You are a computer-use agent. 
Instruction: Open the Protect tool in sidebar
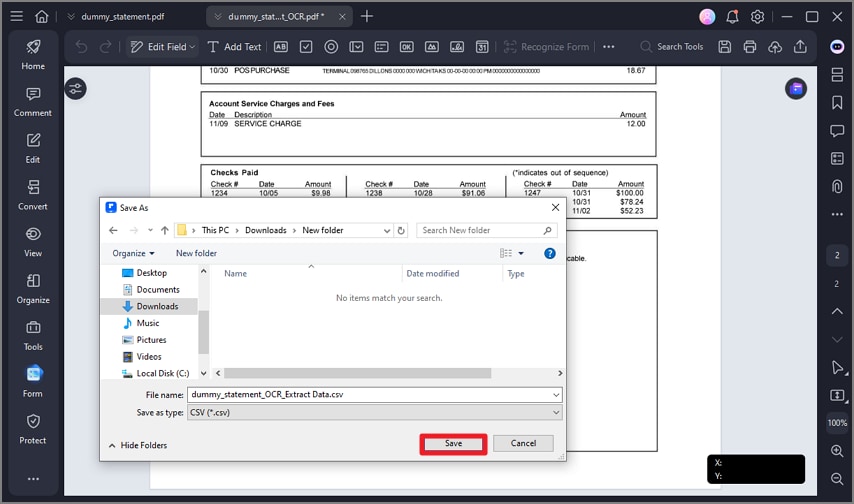click(x=33, y=429)
